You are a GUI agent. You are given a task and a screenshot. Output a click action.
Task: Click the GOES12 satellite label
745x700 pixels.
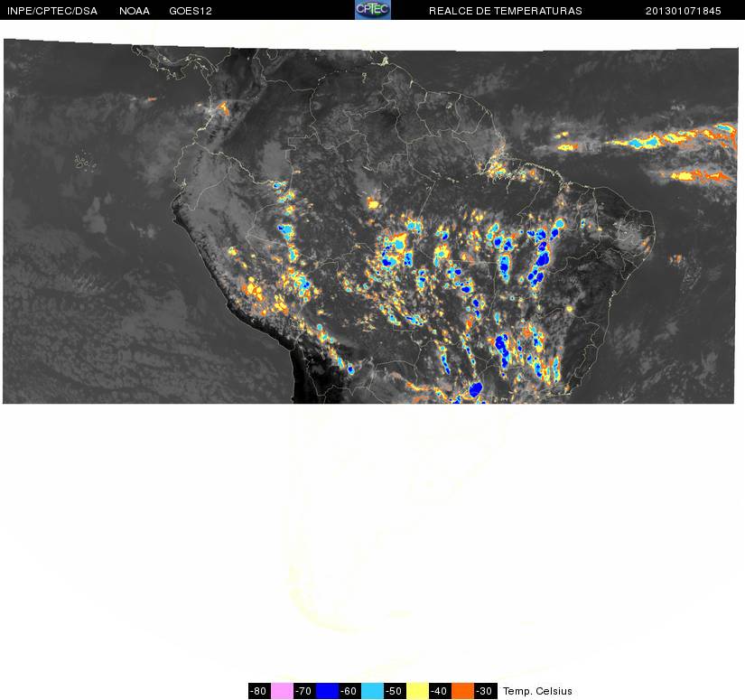[191, 11]
